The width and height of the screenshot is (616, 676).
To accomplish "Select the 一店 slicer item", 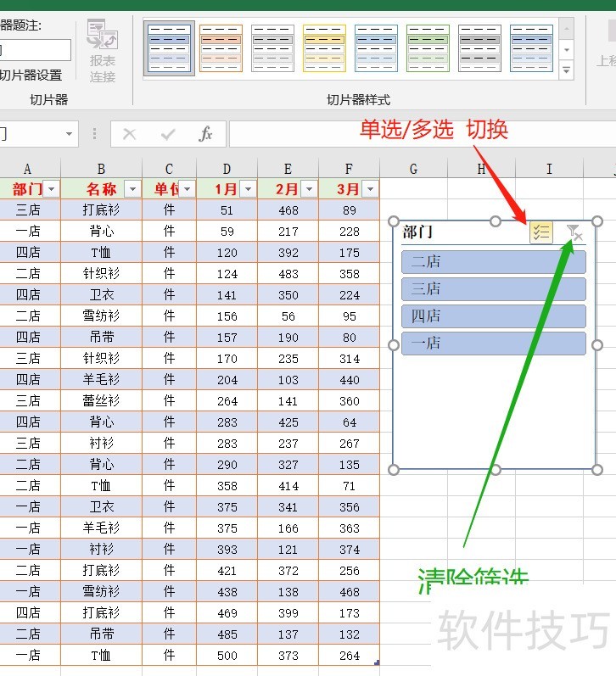I will tap(494, 344).
